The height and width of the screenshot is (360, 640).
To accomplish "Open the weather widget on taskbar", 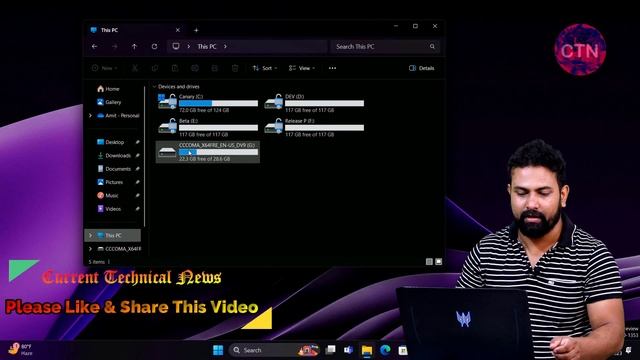I will pos(20,349).
